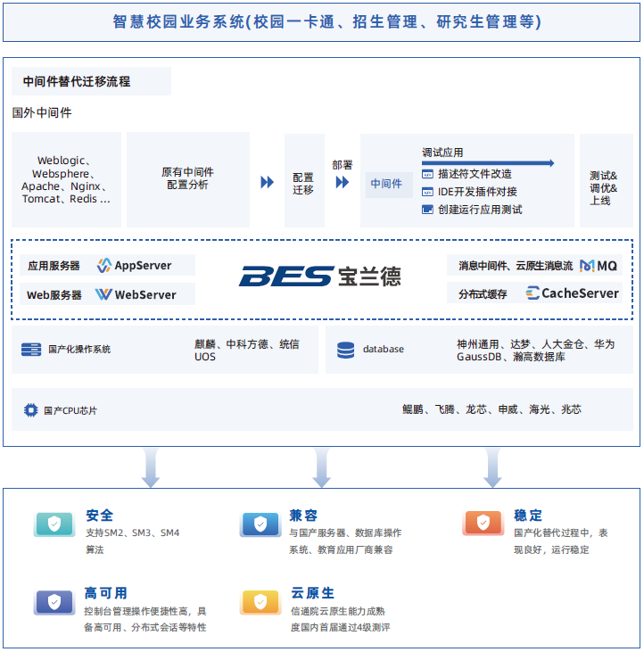Click the 国产化替代过程中 description

pos(560,541)
